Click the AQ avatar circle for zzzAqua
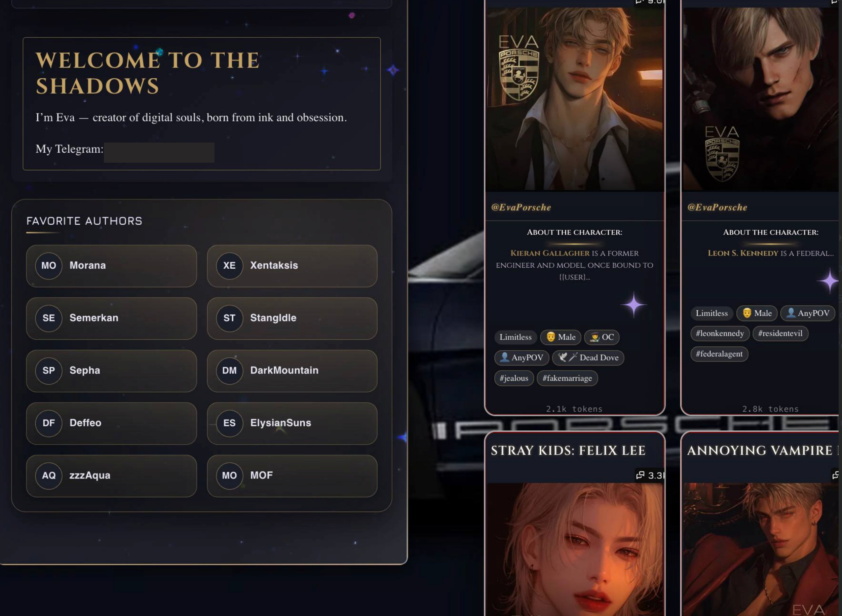Image resolution: width=842 pixels, height=616 pixels. point(48,475)
